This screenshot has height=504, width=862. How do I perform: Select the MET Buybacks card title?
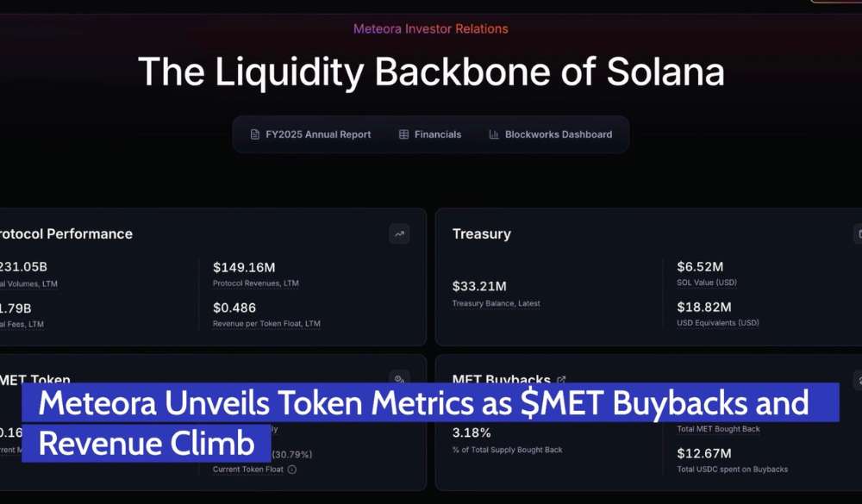click(501, 380)
